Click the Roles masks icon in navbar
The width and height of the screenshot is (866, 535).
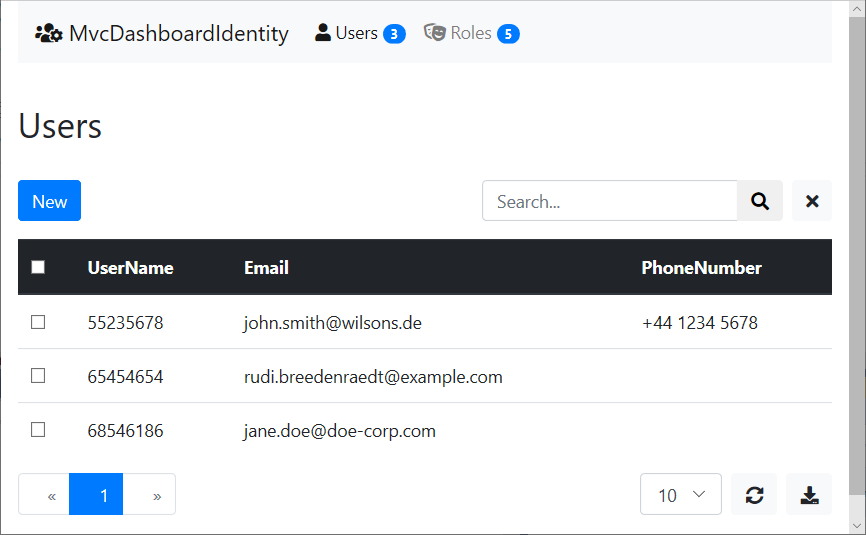[x=435, y=33]
